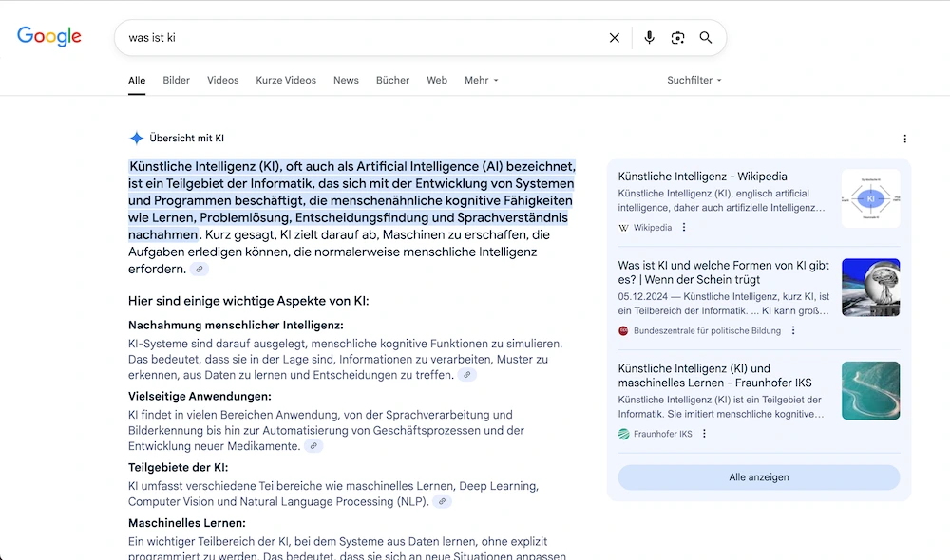
Task: Open the Fraunhofer IKS machine learning result
Action: (x=715, y=375)
